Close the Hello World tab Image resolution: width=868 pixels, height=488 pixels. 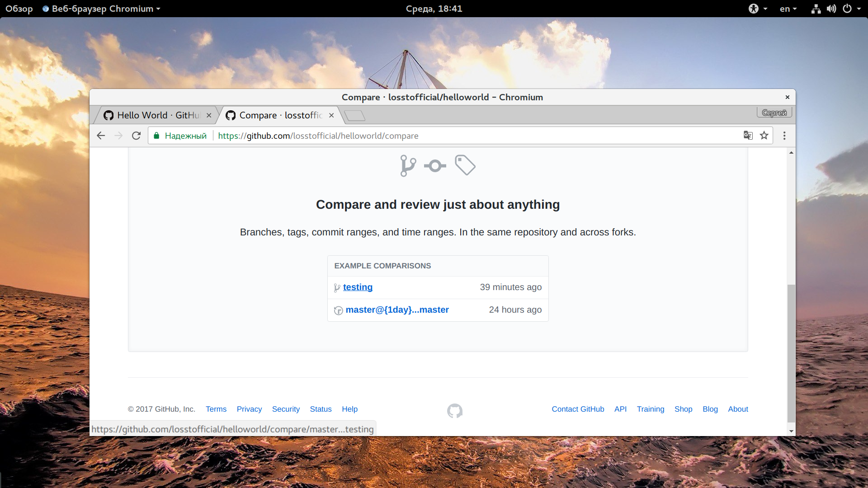point(209,115)
